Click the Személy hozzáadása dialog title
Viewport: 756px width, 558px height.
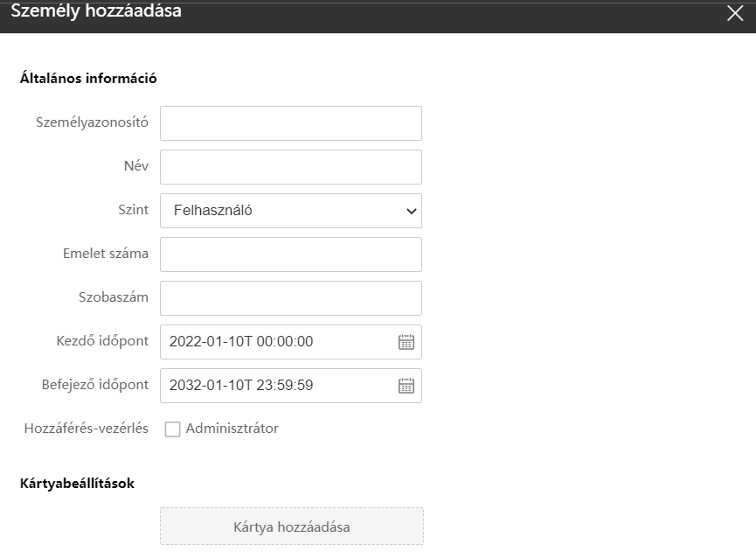pos(96,10)
